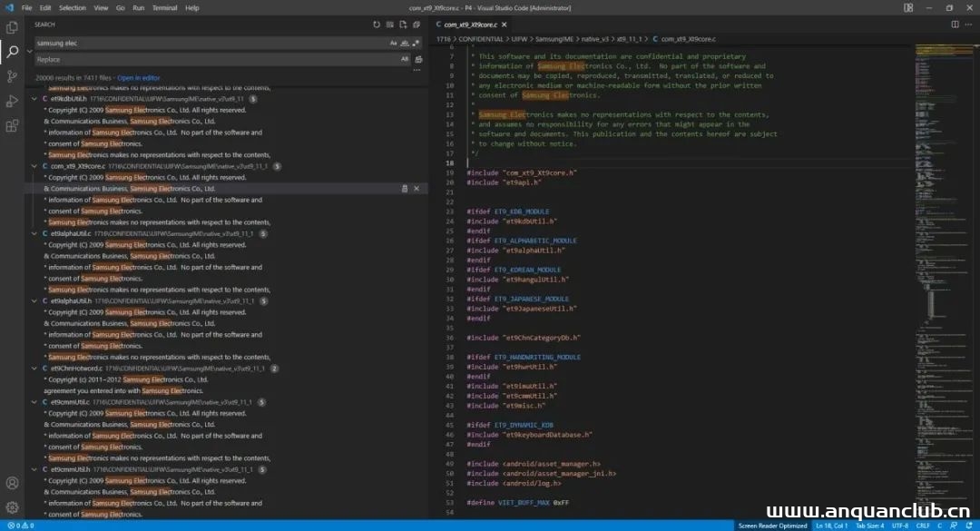Open the Source Control view
This screenshot has height=531, width=980.
tap(12, 76)
